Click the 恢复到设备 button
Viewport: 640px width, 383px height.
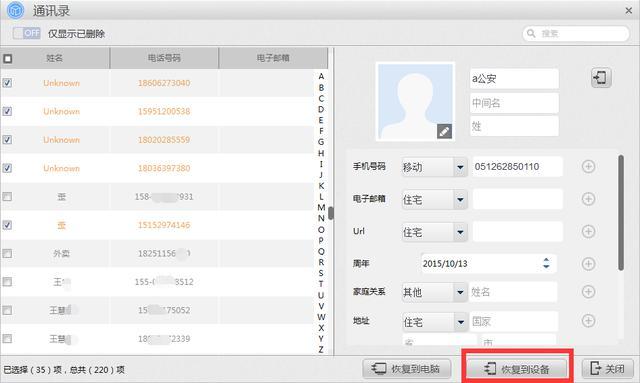point(517,369)
